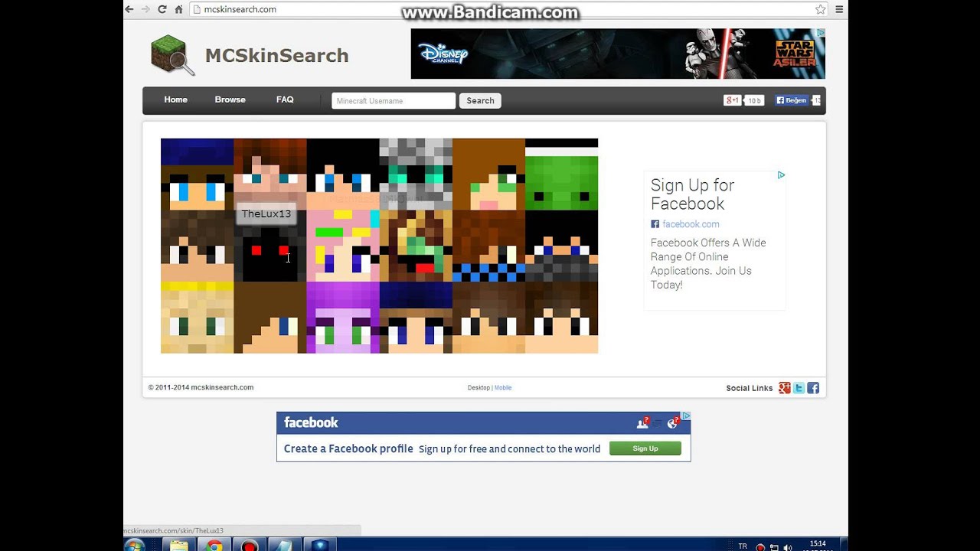This screenshot has height=551, width=980.
Task: Click TR language indicator in tray
Action: pyautogui.click(x=742, y=546)
